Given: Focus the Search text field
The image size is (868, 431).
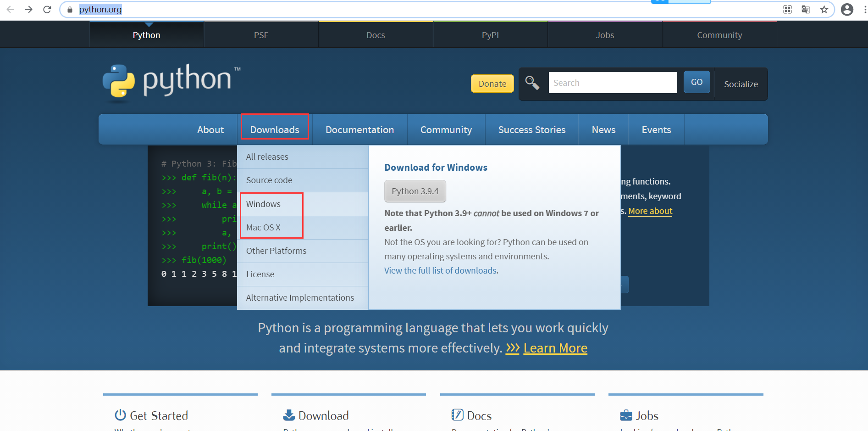Looking at the screenshot, I should (x=613, y=83).
